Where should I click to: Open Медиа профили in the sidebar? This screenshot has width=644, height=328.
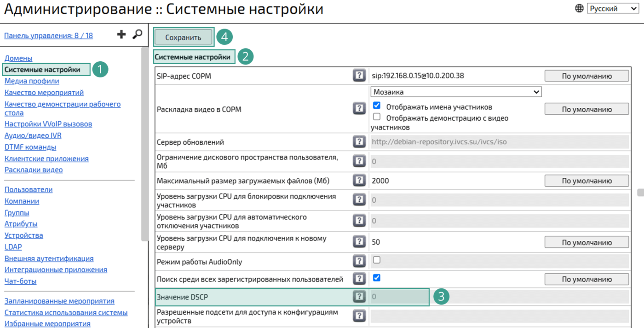[32, 81]
